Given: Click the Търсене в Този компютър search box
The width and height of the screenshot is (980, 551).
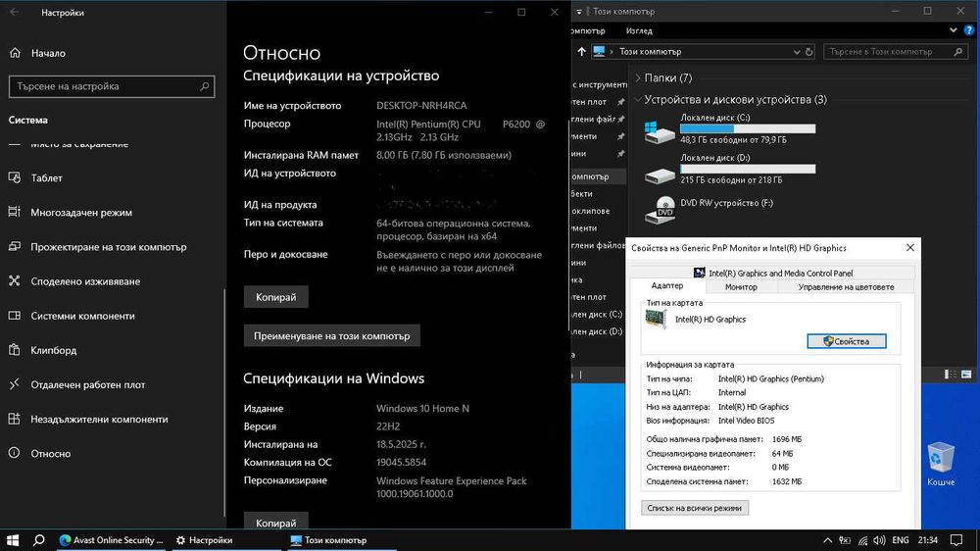Looking at the screenshot, I should tap(895, 52).
